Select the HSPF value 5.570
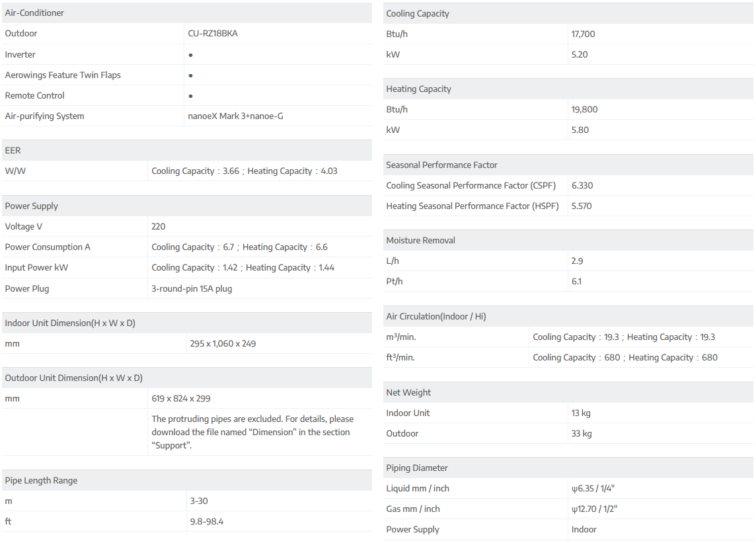This screenshot has height=543, width=756. [x=582, y=206]
